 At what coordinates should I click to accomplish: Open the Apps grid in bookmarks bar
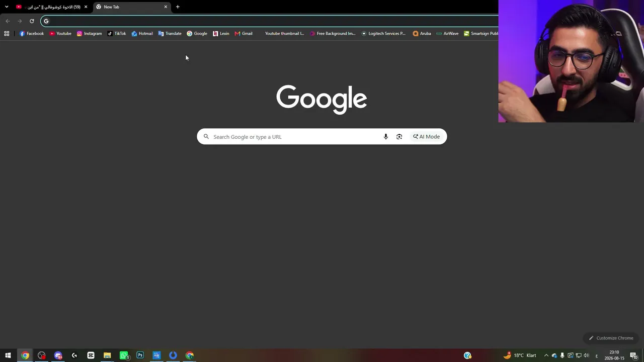(7, 34)
